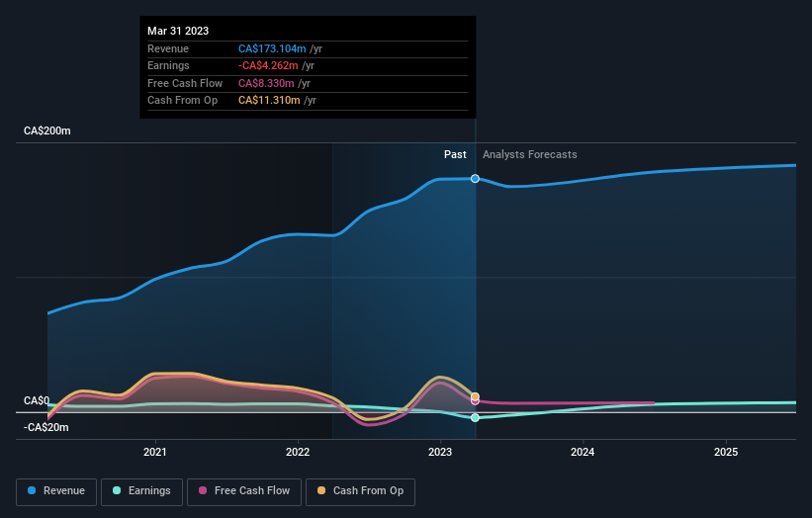Click the CA$11.310m cash from op value
Viewport: 812px width, 518px height.
click(269, 101)
